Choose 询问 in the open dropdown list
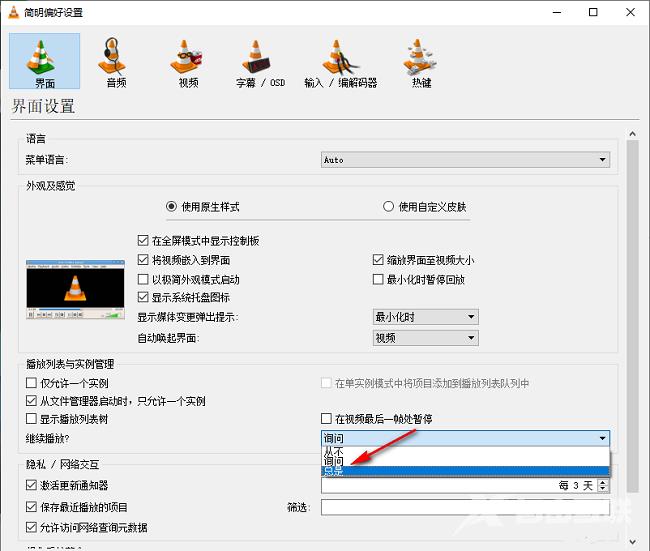 tap(465, 461)
